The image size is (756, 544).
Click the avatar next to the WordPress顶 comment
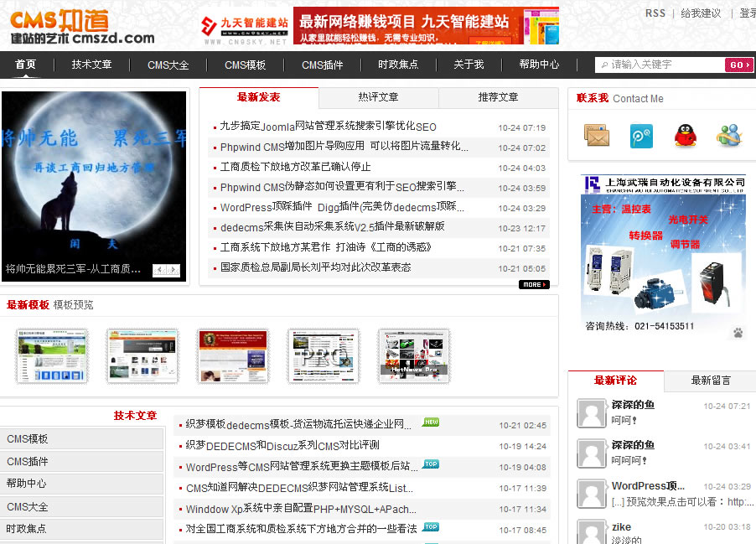tap(591, 494)
